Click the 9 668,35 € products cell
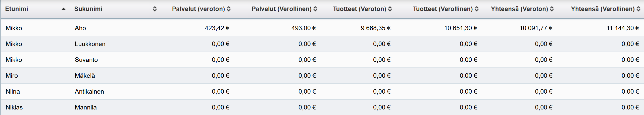The height and width of the screenshot is (115, 644). [376, 28]
